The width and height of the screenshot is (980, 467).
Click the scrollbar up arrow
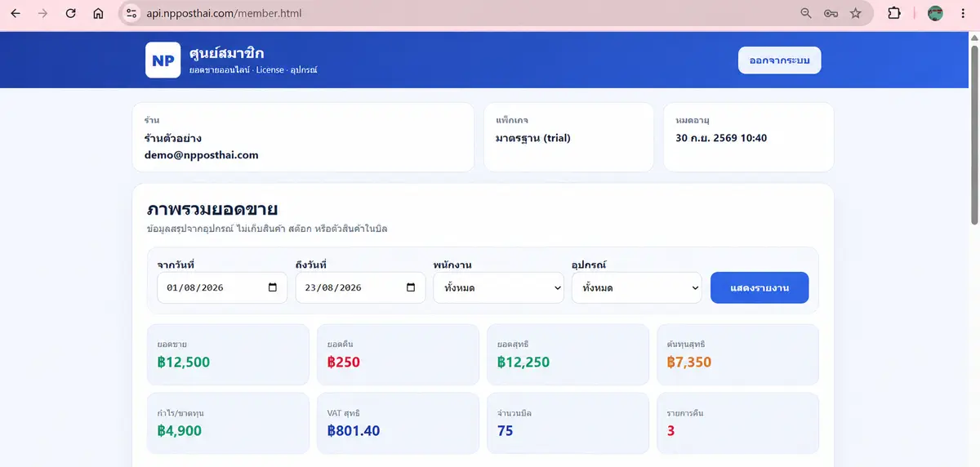click(x=973, y=38)
